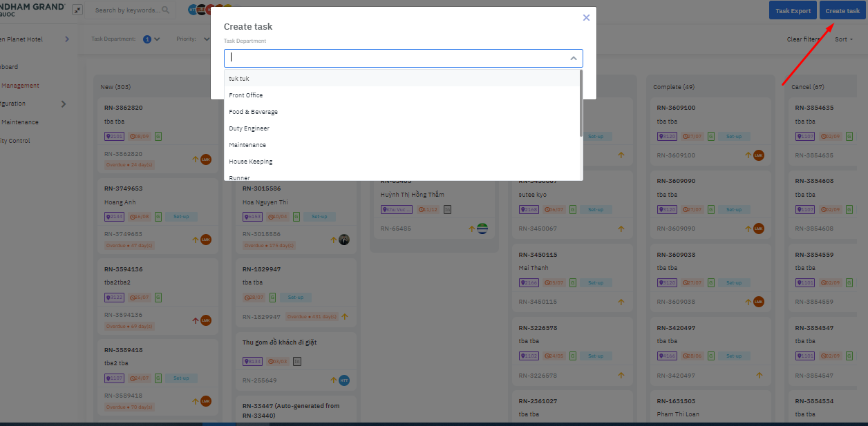Click location tag 2144 on RN-3749653
This screenshot has width=868, height=426.
pyautogui.click(x=114, y=217)
